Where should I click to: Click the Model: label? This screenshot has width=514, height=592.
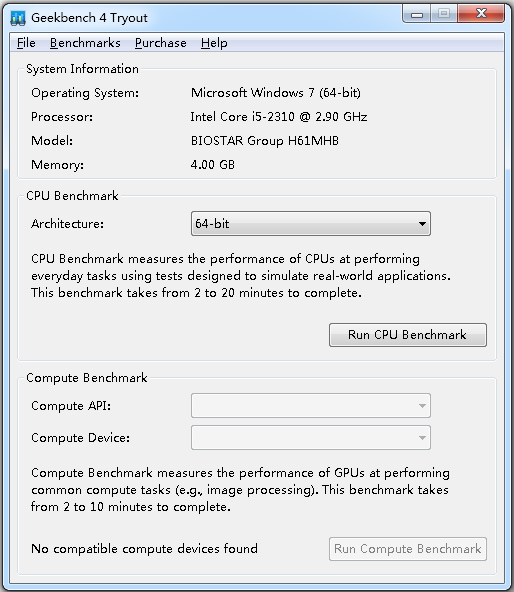(52, 141)
